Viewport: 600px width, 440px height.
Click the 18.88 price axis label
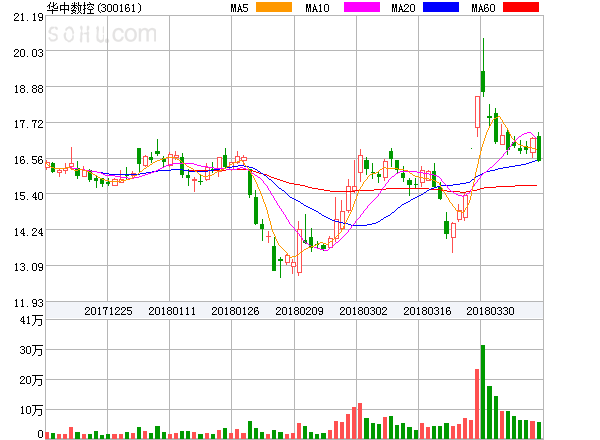28,89
